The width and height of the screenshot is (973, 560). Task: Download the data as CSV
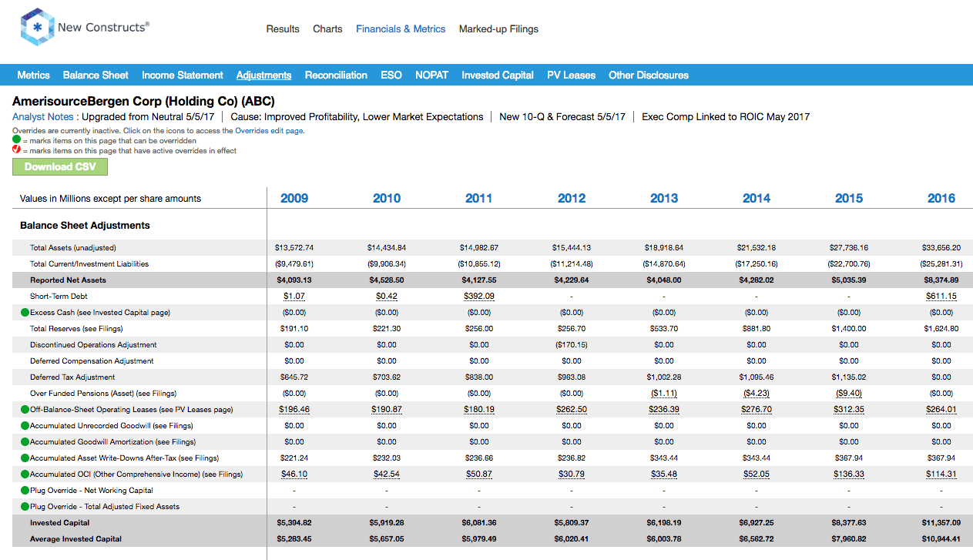click(60, 167)
